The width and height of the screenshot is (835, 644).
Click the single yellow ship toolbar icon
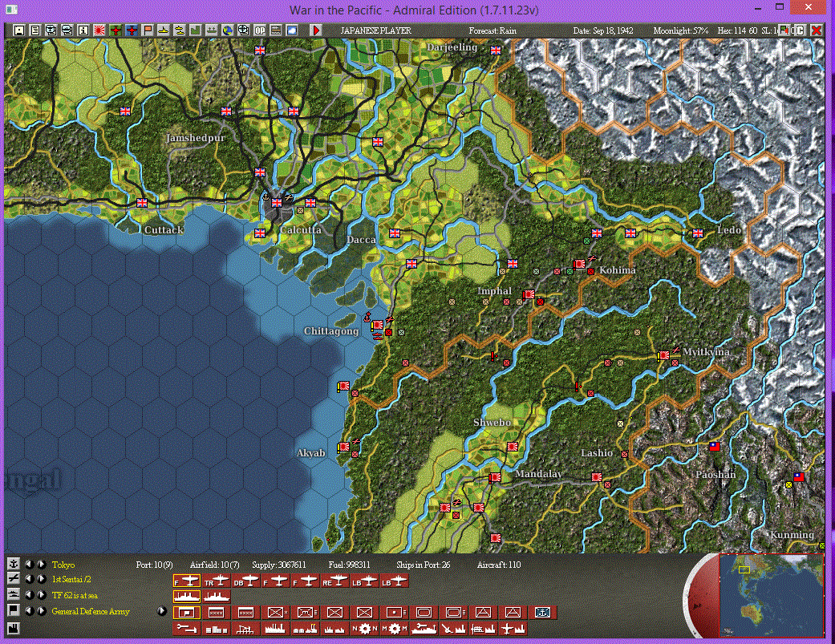point(164,30)
